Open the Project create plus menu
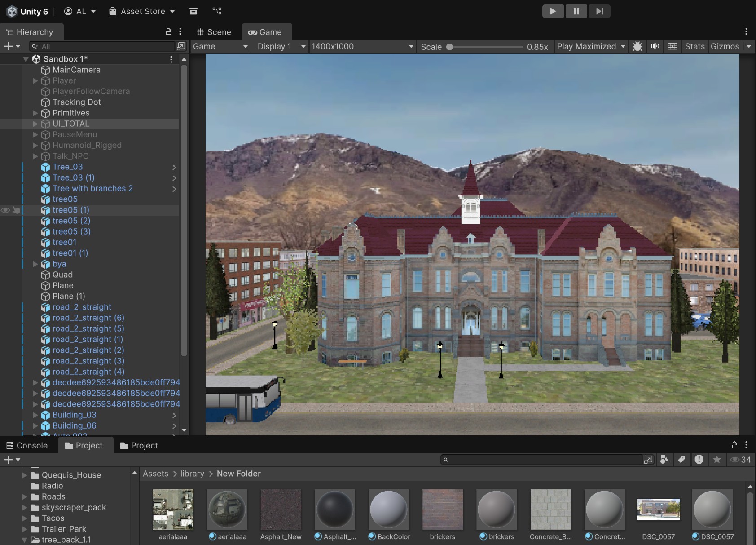This screenshot has width=756, height=545. (x=12, y=460)
